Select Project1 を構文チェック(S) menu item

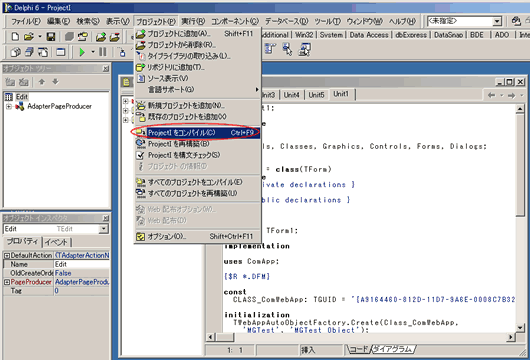(197, 155)
